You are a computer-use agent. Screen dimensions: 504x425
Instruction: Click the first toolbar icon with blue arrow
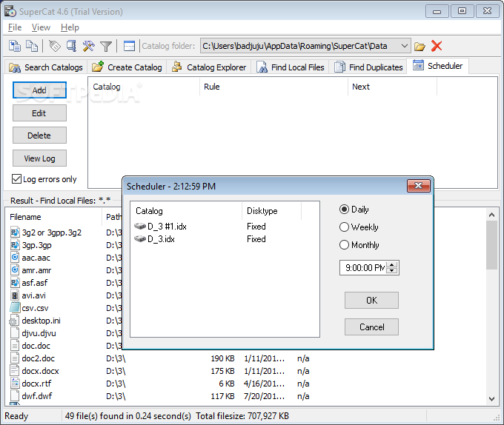[x=15, y=46]
